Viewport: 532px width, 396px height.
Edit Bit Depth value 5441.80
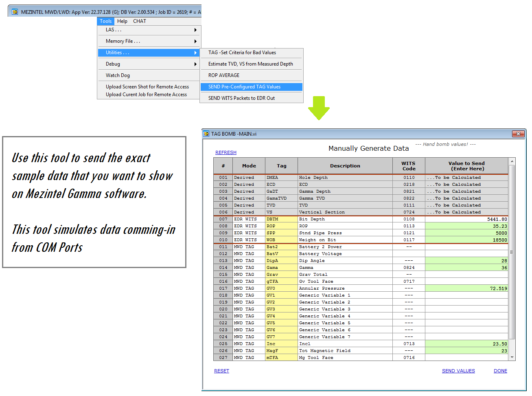(x=466, y=219)
